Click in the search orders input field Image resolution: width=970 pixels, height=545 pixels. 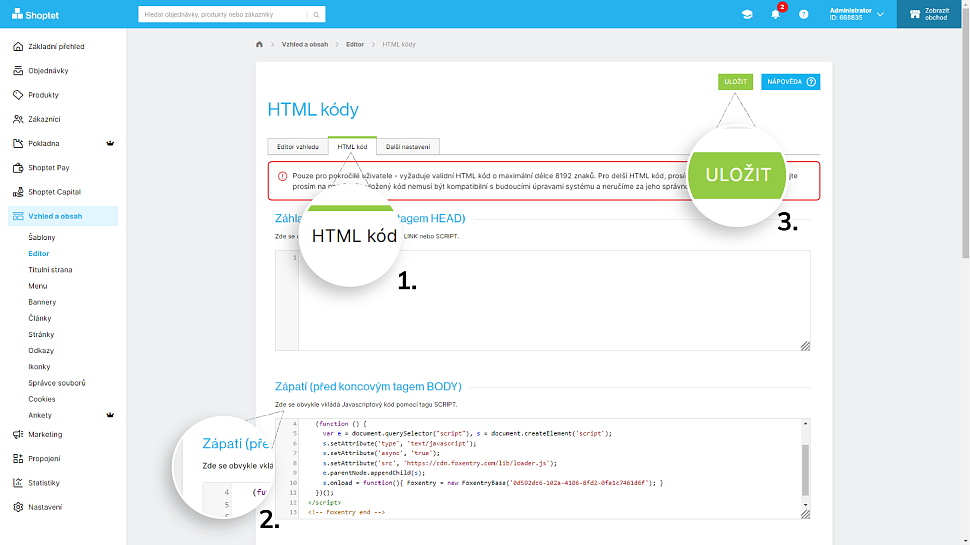[223, 14]
